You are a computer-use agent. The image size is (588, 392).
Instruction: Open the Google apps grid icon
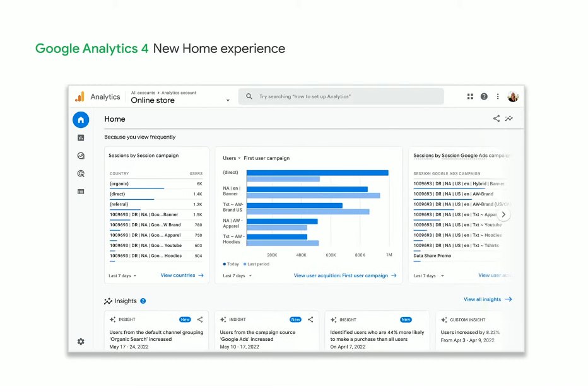tap(470, 96)
